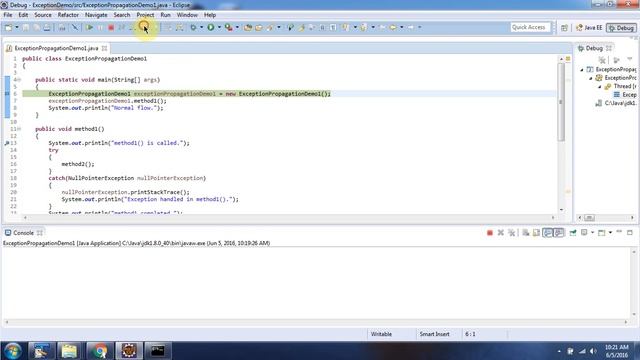The height and width of the screenshot is (360, 640).
Task: Click the Run Last Tool coverage icon
Action: (229, 27)
